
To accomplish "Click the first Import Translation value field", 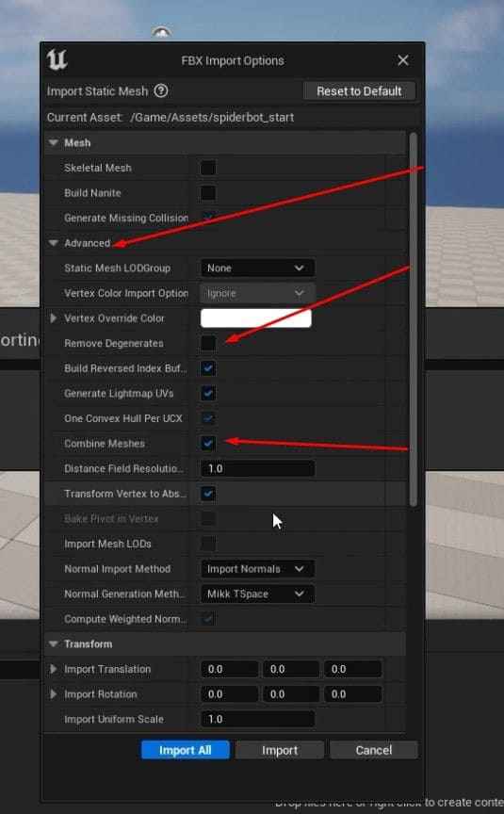I will pos(229,669).
